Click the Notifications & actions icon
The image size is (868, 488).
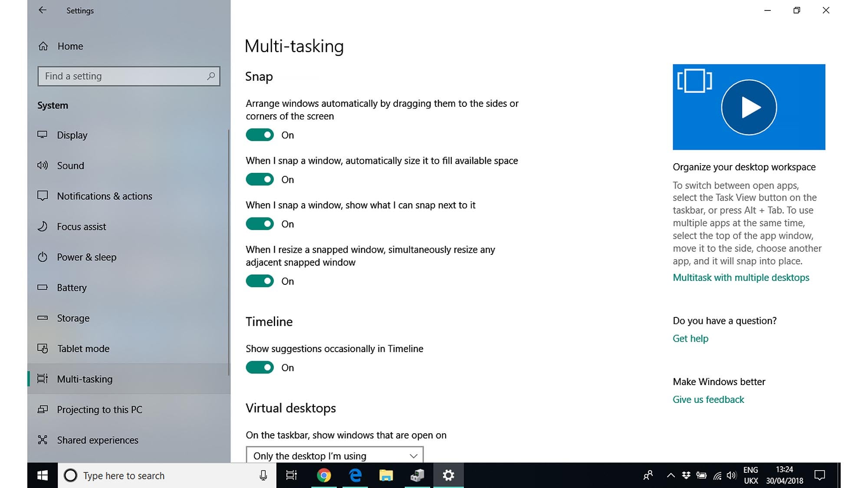click(x=42, y=196)
